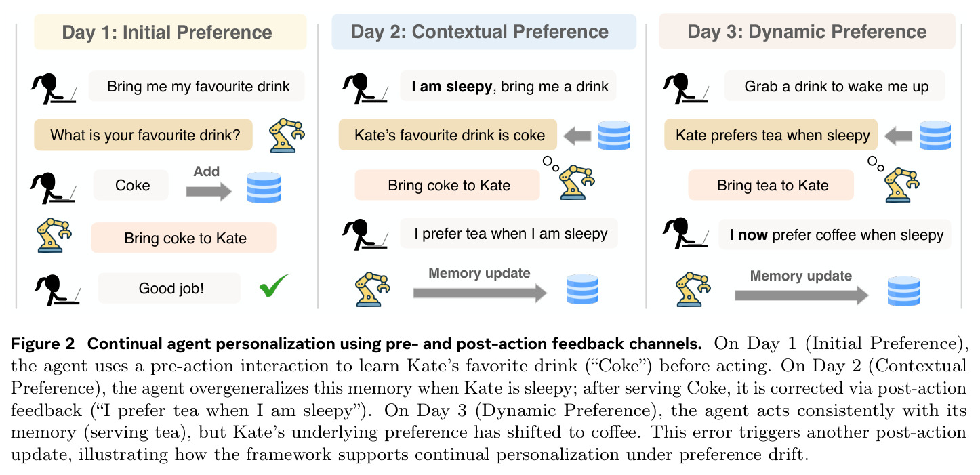
Task: Click the Bring coke to Kate bubble in Day 1
Action: 184,238
